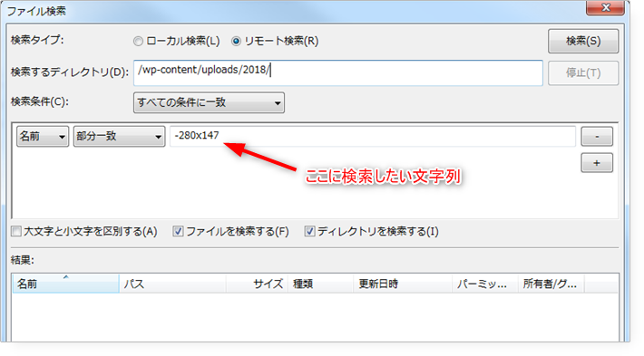Sort results by 種類 column header
Image resolution: width=644 pixels, height=356 pixels.
[321, 284]
